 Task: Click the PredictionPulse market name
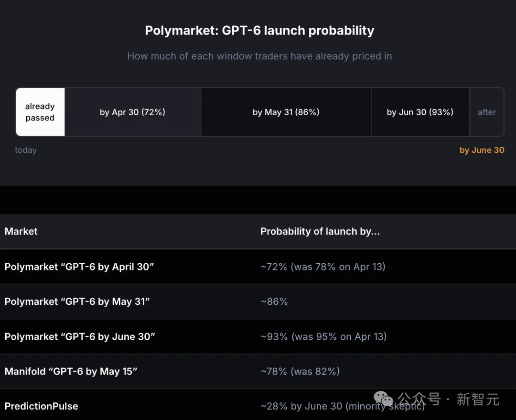(42, 406)
